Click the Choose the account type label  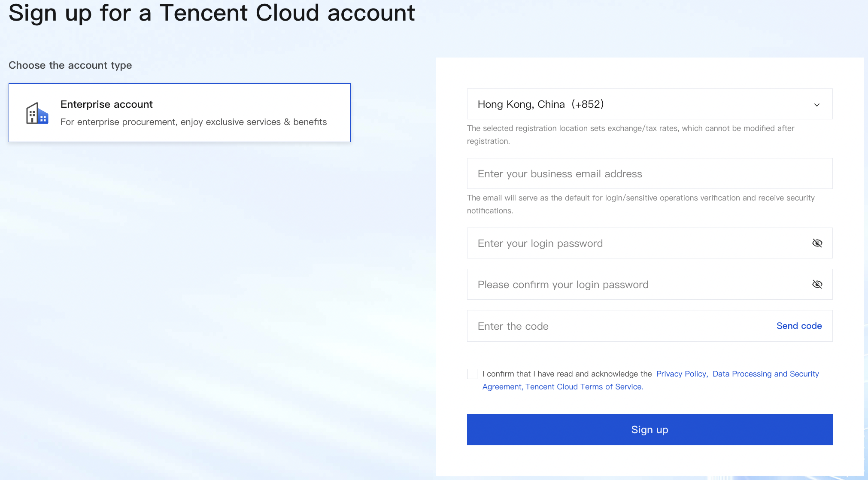70,65
